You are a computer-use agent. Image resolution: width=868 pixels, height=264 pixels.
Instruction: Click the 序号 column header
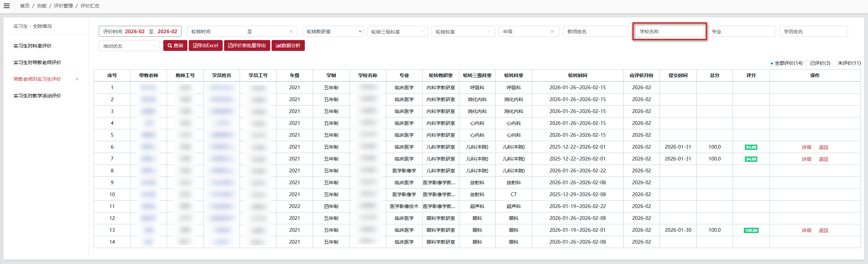coord(112,75)
